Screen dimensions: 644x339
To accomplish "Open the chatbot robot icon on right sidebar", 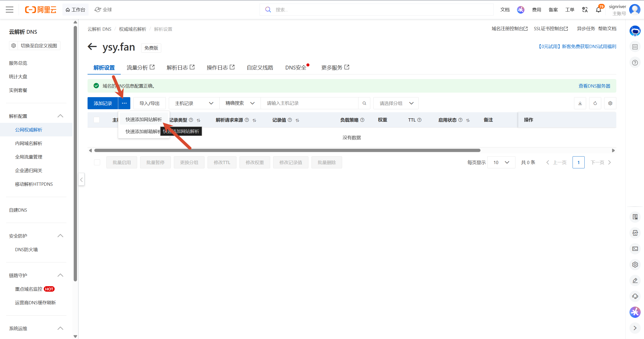I will [635, 31].
